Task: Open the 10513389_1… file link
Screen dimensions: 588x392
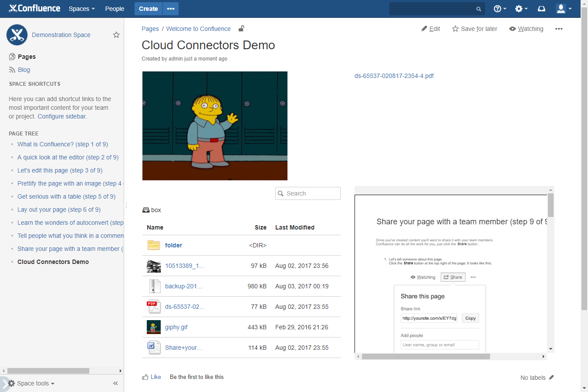Action: (185, 266)
